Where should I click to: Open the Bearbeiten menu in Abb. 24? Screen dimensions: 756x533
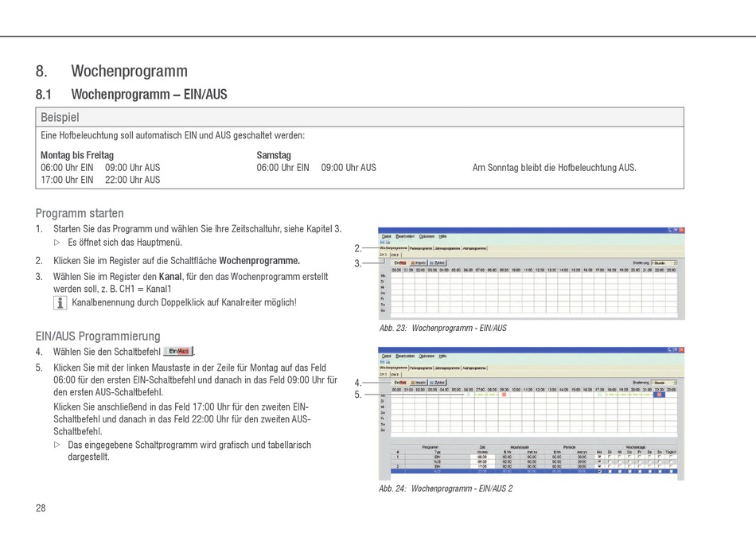pos(405,356)
